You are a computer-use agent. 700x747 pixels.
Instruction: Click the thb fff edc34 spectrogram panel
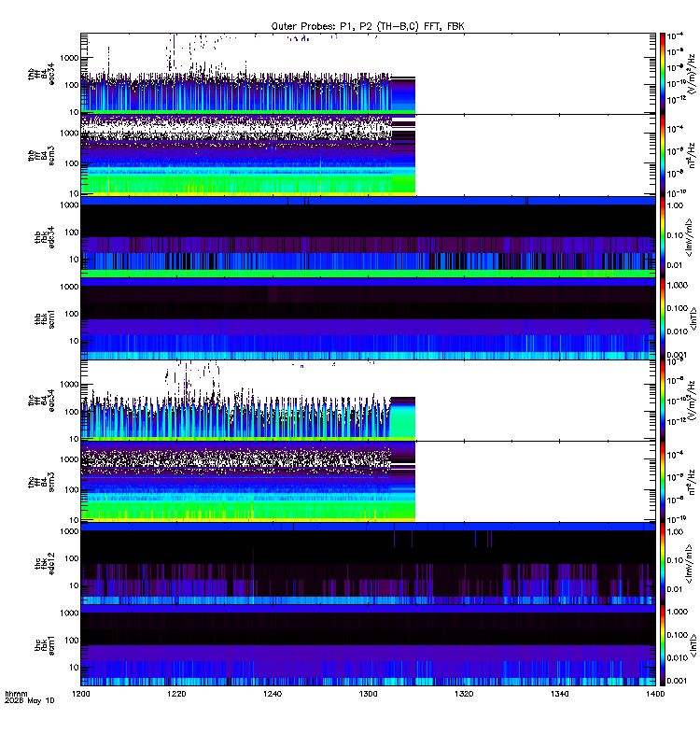pos(368,74)
